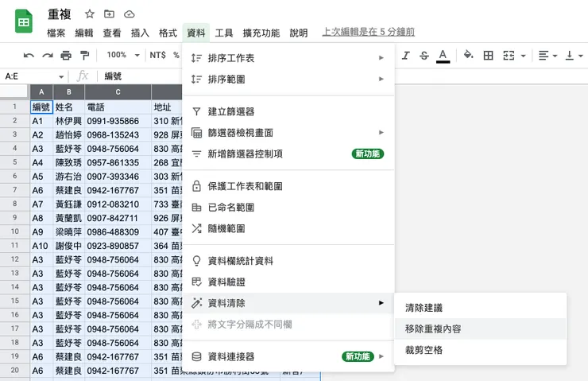Open the 查看 menu
The width and height of the screenshot is (588, 381).
[112, 33]
